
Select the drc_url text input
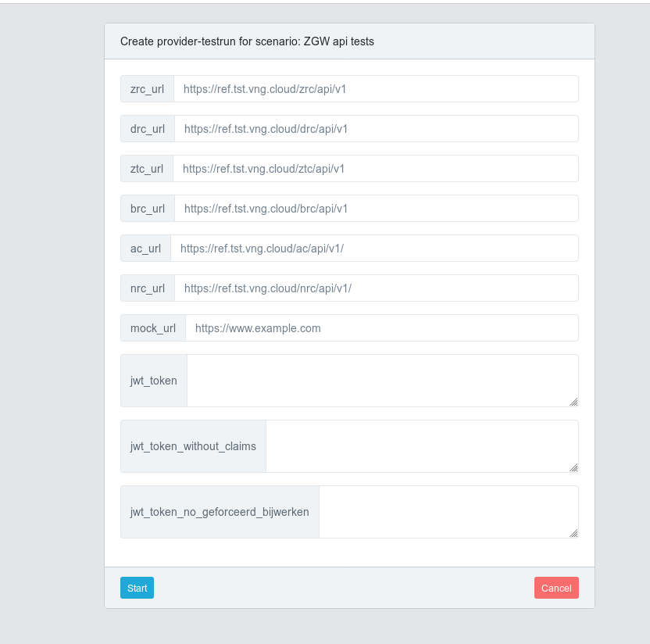(375, 128)
